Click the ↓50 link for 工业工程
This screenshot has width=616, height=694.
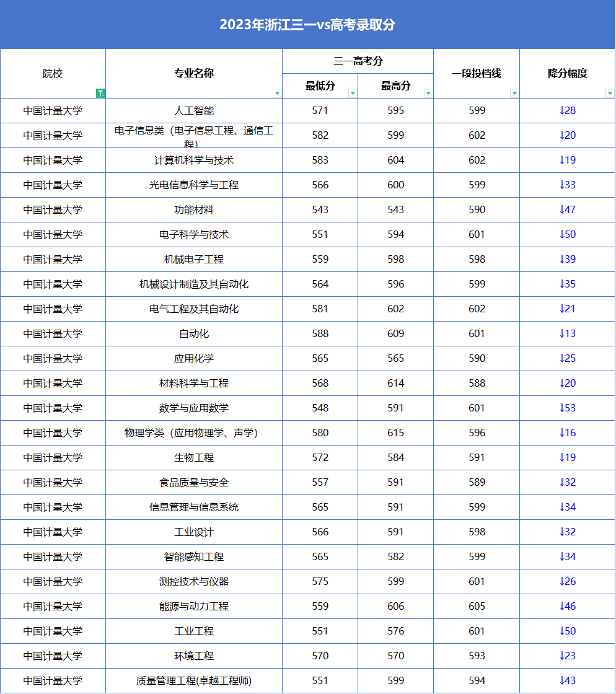(567, 631)
